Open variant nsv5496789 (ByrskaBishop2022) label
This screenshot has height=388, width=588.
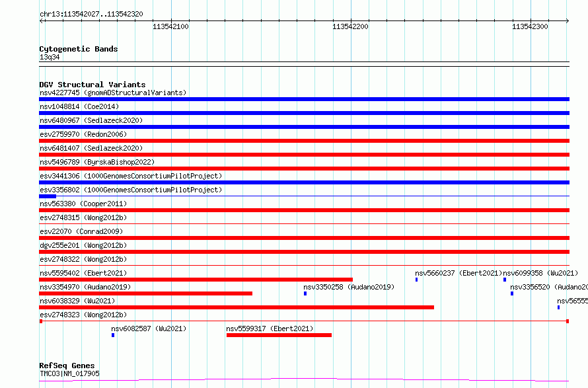(97, 162)
